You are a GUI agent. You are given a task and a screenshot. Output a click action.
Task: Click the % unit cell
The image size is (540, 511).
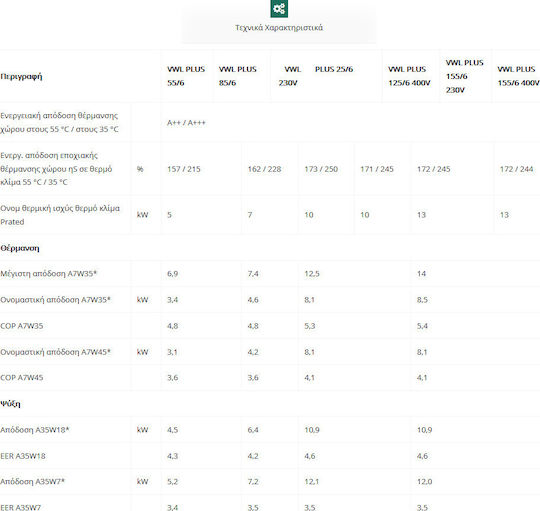point(140,169)
